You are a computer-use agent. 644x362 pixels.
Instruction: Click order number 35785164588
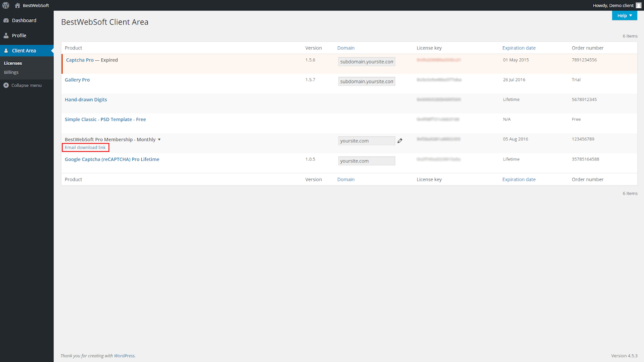click(586, 159)
